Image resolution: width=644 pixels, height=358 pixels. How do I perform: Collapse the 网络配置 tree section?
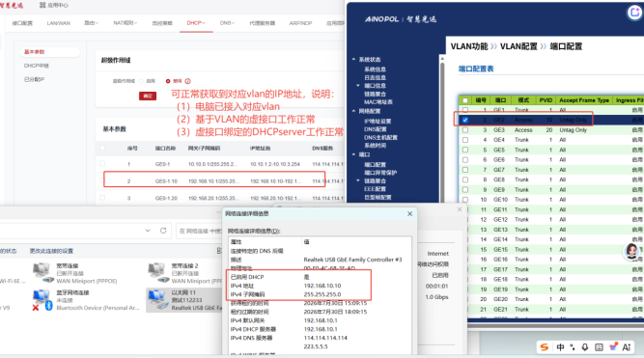coord(353,111)
